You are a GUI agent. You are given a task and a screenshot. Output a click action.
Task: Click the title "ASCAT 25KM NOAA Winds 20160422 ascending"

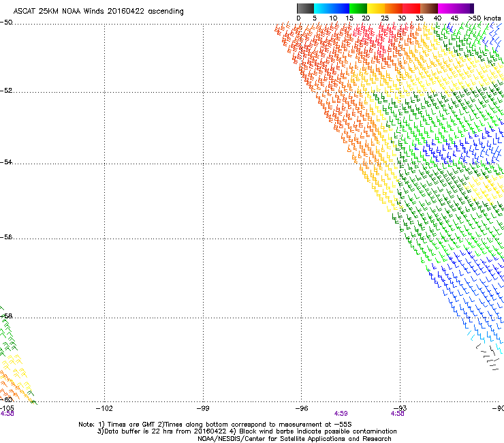(98, 12)
